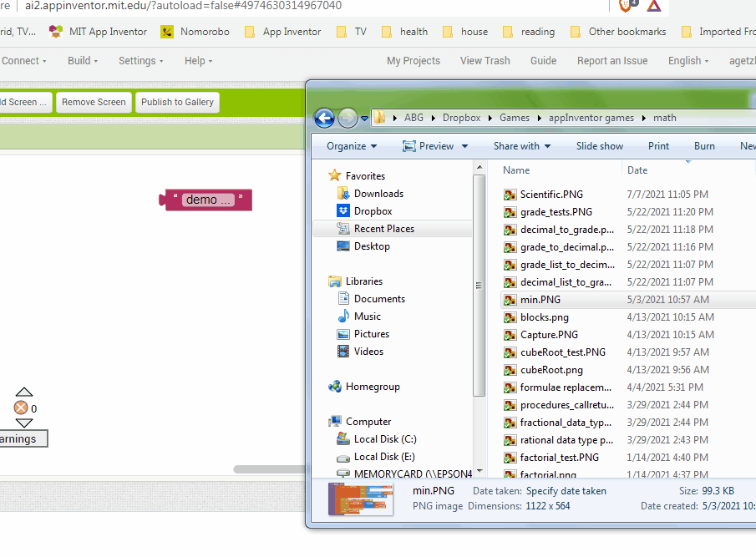This screenshot has width=756, height=557.
Task: Open Local Disk (E:)
Action: [384, 457]
